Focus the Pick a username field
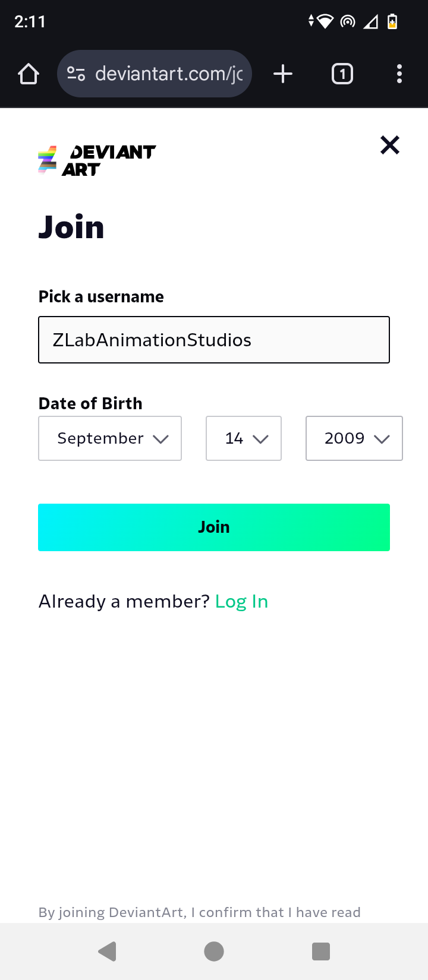 [x=214, y=340]
